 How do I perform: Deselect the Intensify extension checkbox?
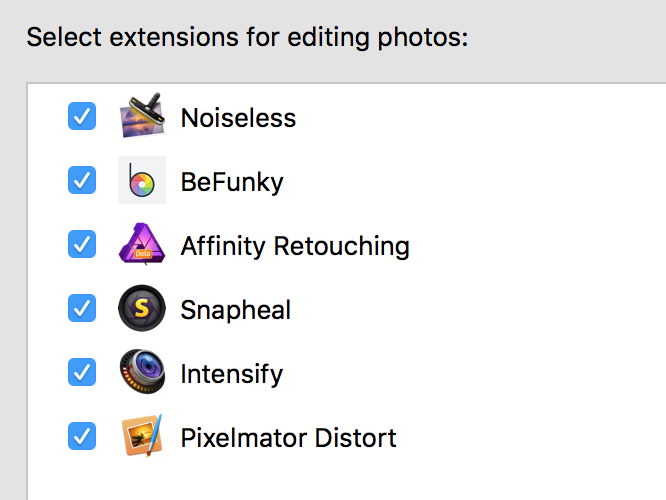[x=82, y=373]
